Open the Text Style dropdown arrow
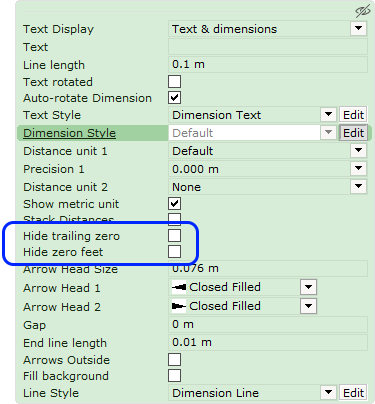This screenshot has height=404, width=375. coord(328,115)
